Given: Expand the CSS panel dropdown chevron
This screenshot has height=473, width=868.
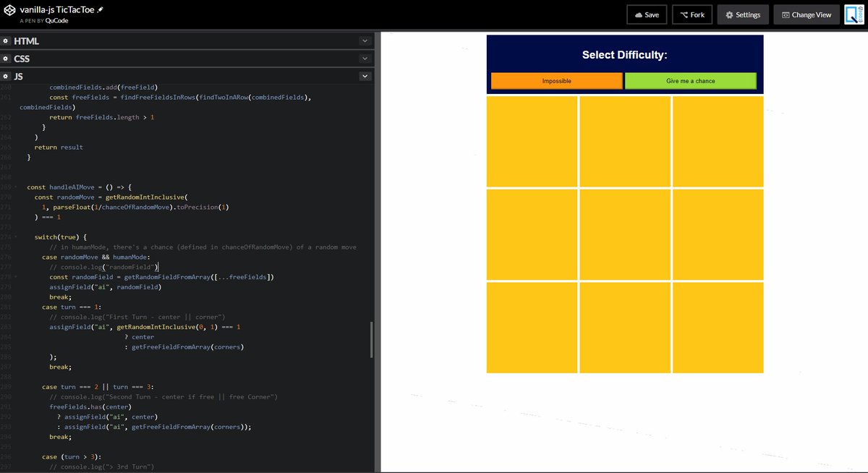Looking at the screenshot, I should tap(365, 59).
